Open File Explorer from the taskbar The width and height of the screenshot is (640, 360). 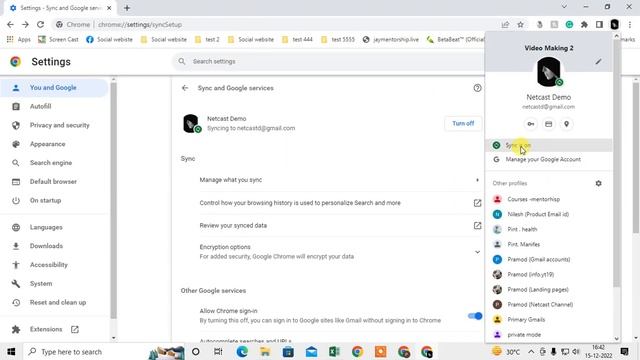(x=265, y=351)
